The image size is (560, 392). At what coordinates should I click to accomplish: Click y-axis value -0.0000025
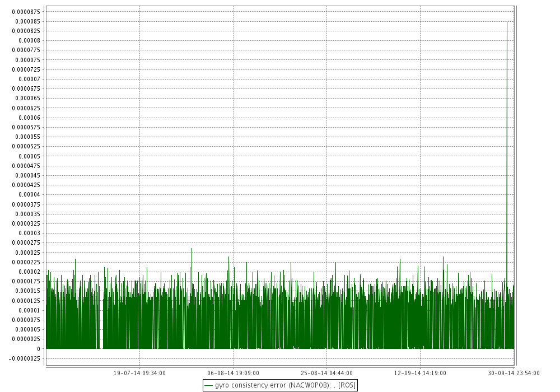pyautogui.click(x=25, y=358)
